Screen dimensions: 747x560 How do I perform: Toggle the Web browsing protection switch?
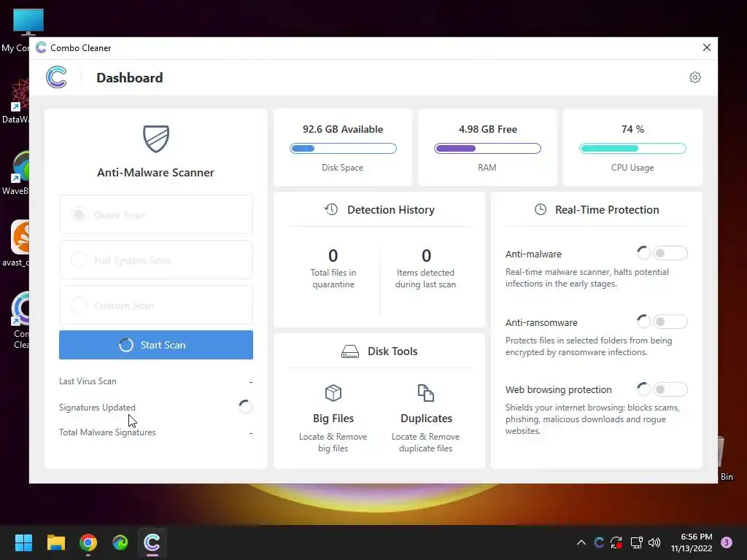(x=670, y=389)
